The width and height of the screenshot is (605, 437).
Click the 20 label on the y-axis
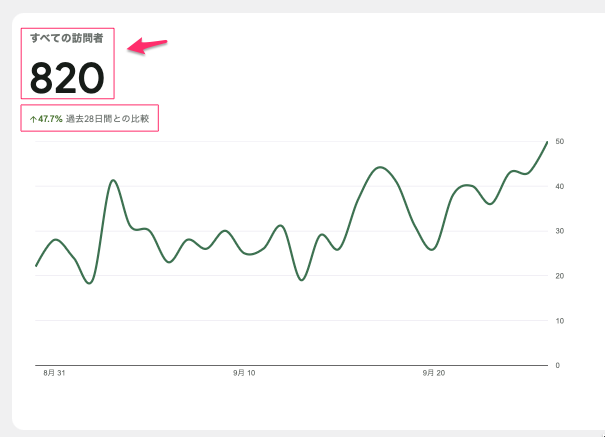tap(560, 276)
